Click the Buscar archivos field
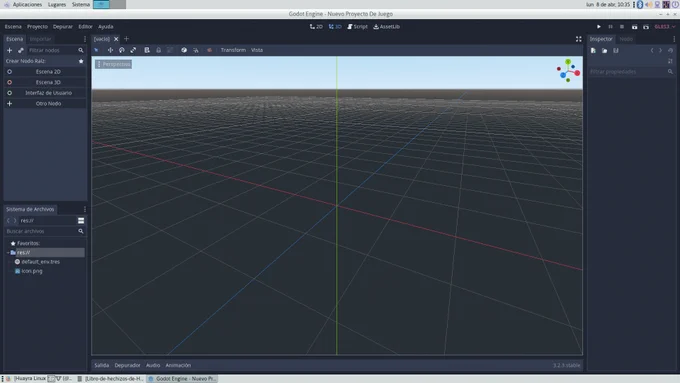680x383 pixels. click(x=45, y=231)
